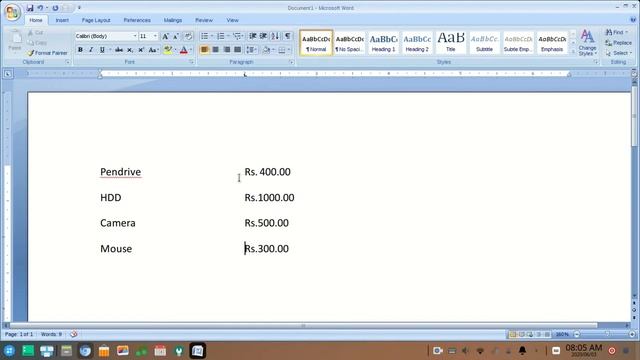Toggle Show/Hide paragraph marks
This screenshot has width=640, height=360.
click(288, 36)
